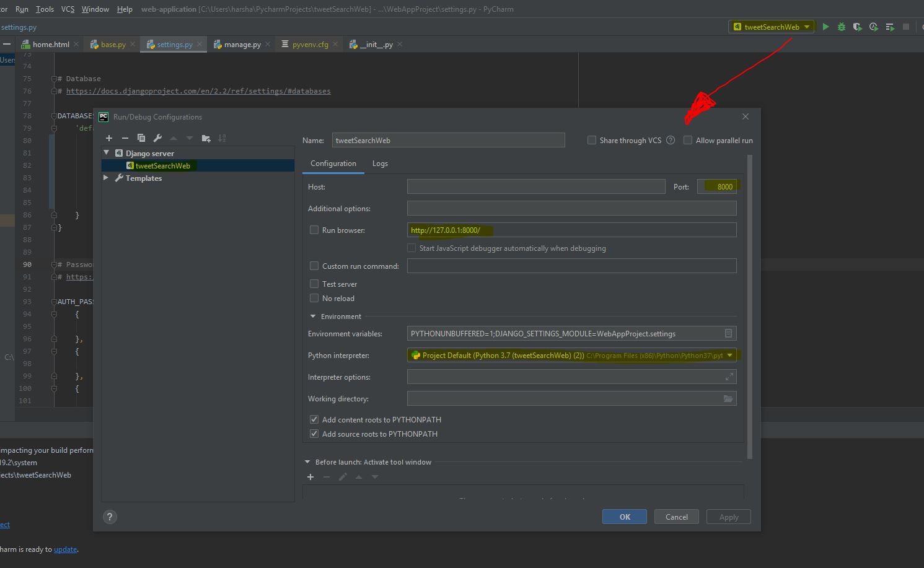Open the pyvenv.cfg editor tab
The width and height of the screenshot is (924, 568).
(310, 45)
